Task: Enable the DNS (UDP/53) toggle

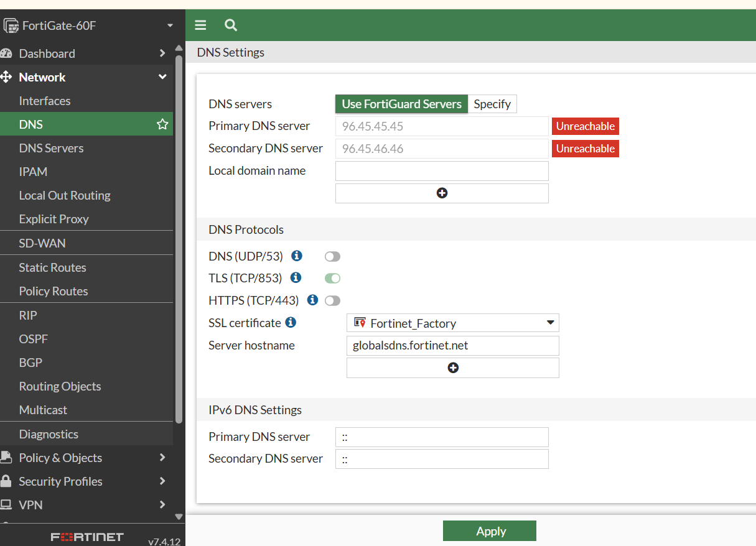Action: [x=333, y=257]
